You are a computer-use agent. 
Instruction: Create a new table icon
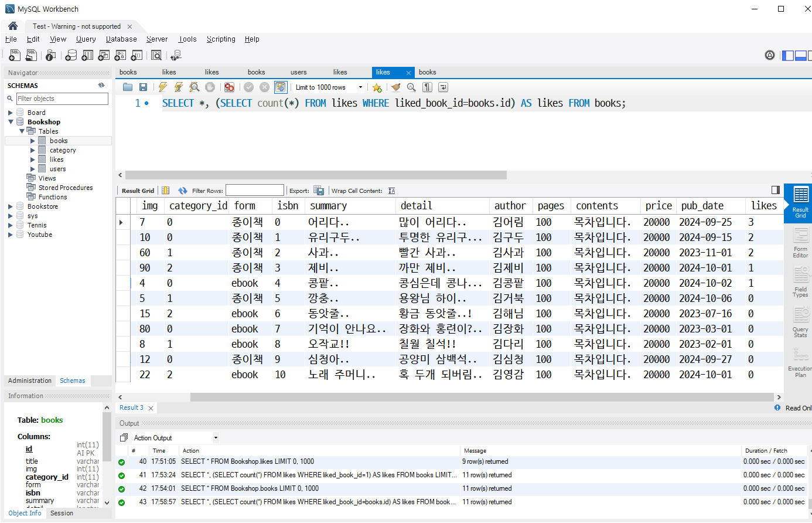coord(87,55)
